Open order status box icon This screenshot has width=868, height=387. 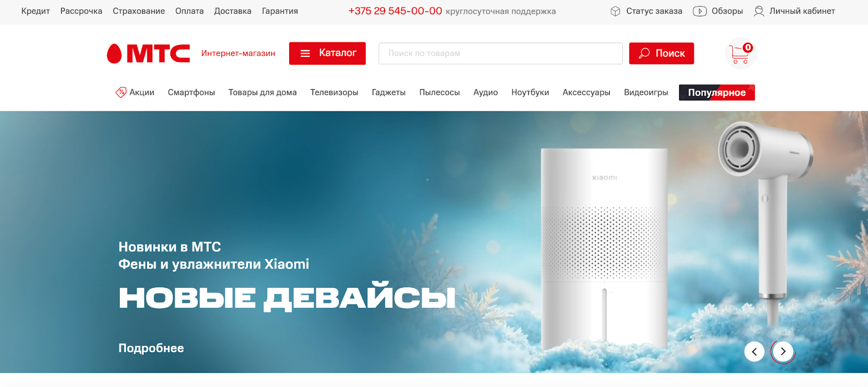click(615, 11)
